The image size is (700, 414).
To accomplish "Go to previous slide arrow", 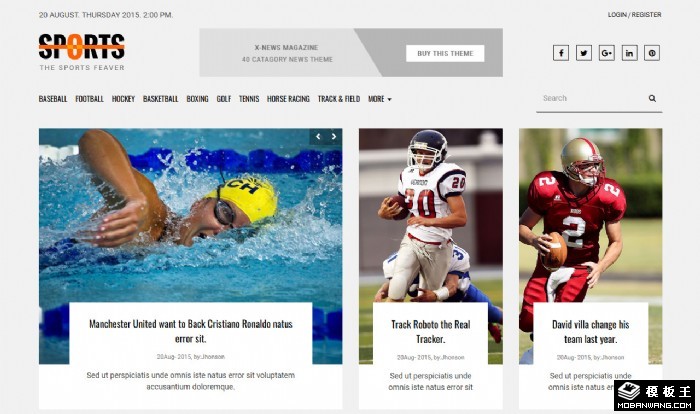I will pos(318,137).
